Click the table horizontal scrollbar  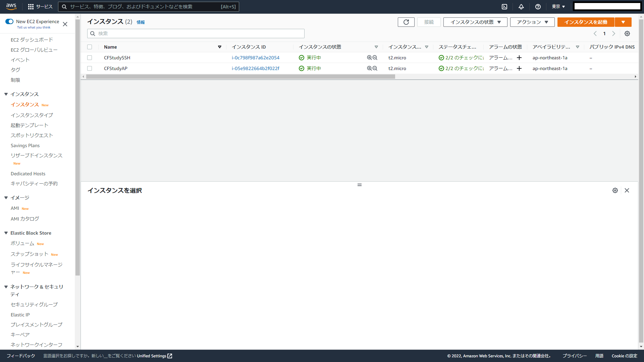pos(240,77)
